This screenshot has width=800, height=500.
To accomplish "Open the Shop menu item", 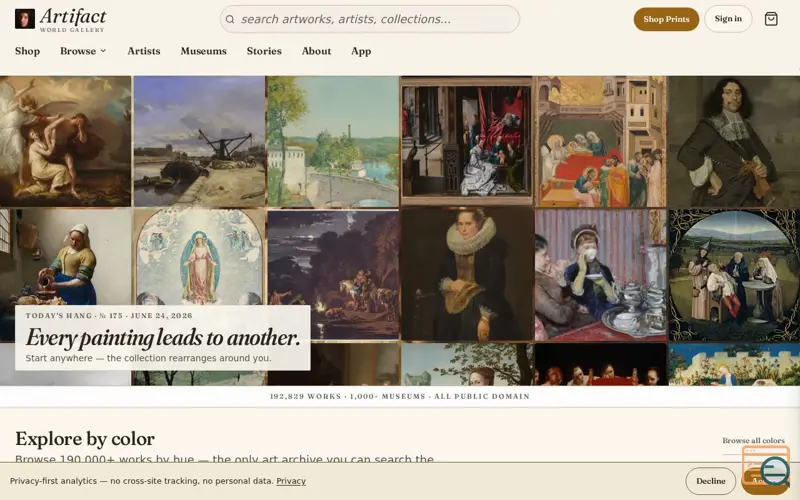I will (x=28, y=51).
